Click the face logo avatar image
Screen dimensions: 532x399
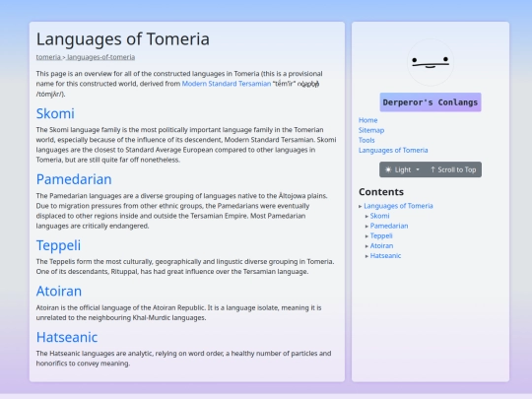point(431,62)
